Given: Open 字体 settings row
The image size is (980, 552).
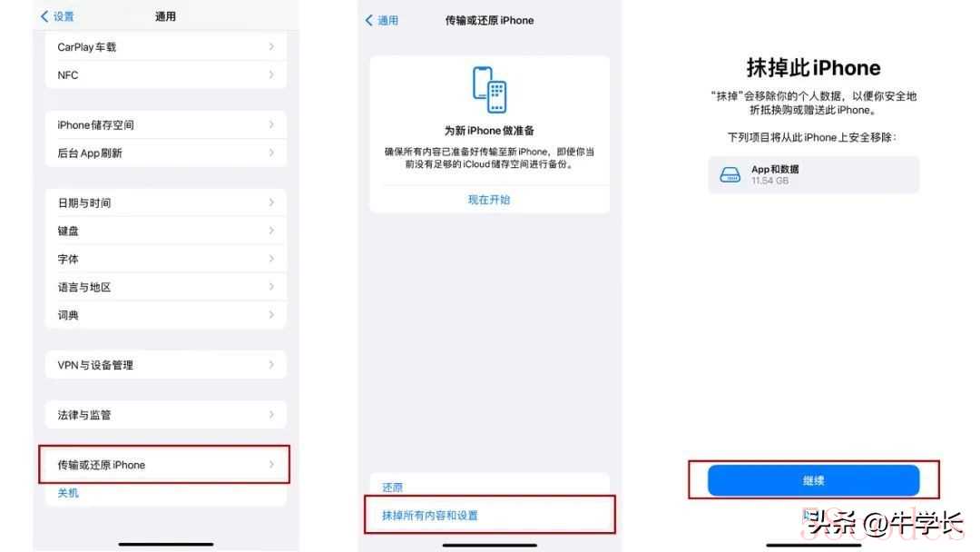Looking at the screenshot, I should (x=166, y=259).
